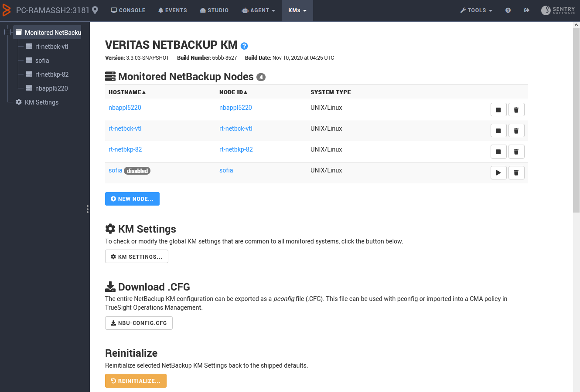This screenshot has width=580, height=392.
Task: Delete the rt-netbck-vtl node
Action: pyautogui.click(x=516, y=130)
